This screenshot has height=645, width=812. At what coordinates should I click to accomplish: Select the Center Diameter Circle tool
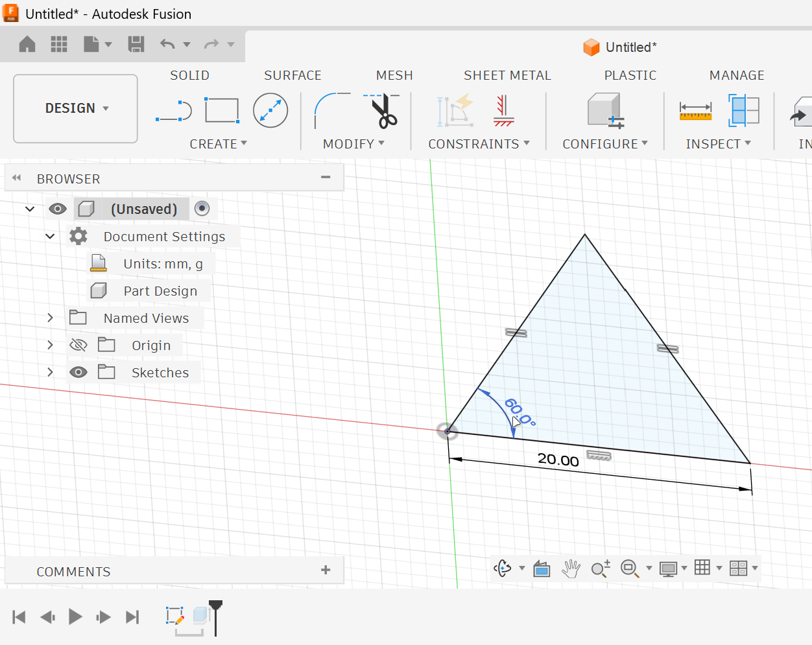(x=270, y=110)
